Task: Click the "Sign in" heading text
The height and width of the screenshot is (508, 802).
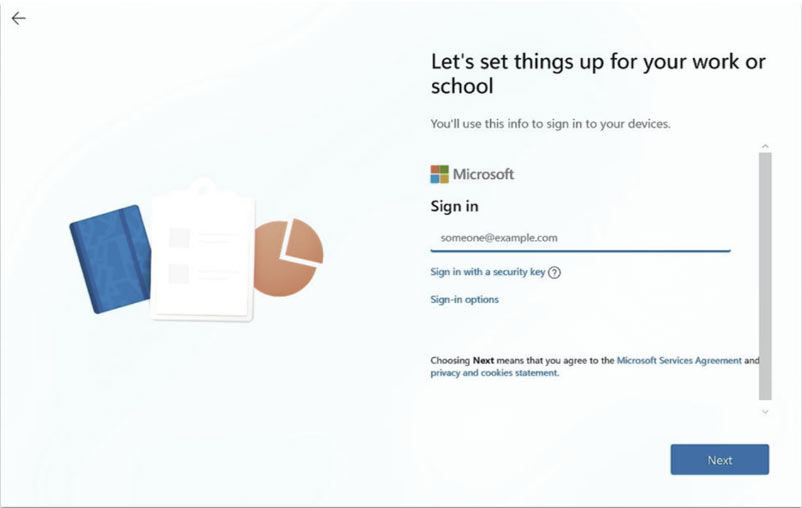Action: 454,206
